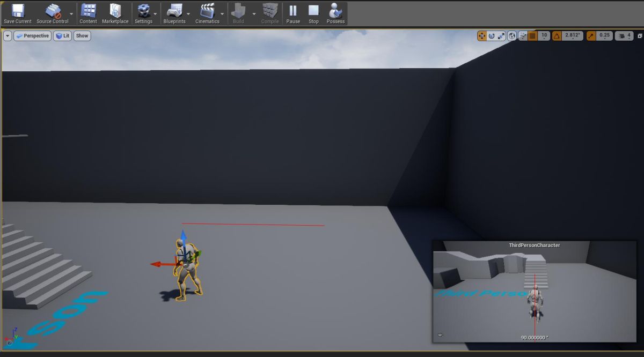Toggle world/local coordinate system globe
The width and height of the screenshot is (644, 357).
point(513,36)
